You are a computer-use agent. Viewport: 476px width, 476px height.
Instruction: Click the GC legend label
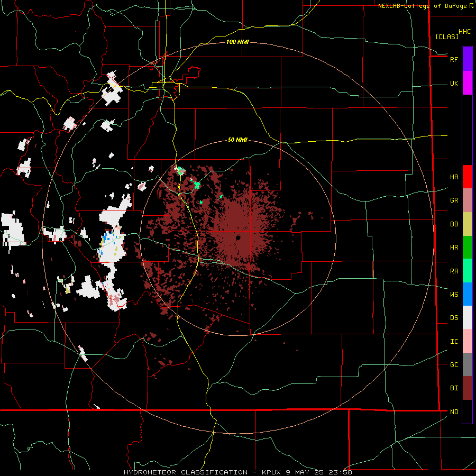click(454, 365)
